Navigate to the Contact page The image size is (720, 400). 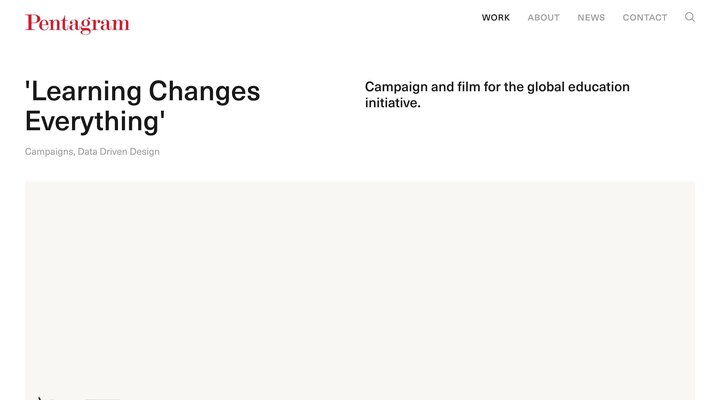tap(644, 18)
